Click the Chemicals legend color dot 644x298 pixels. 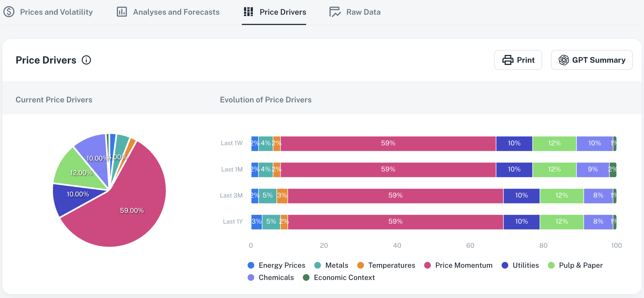coord(251,277)
